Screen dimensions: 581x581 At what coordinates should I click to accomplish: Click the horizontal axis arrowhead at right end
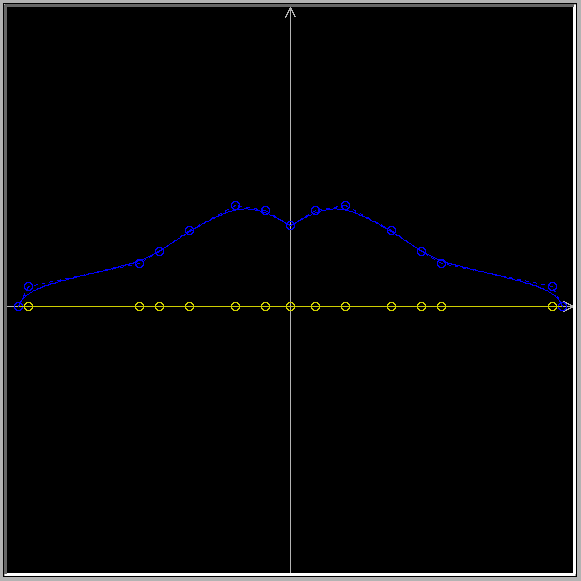click(568, 306)
